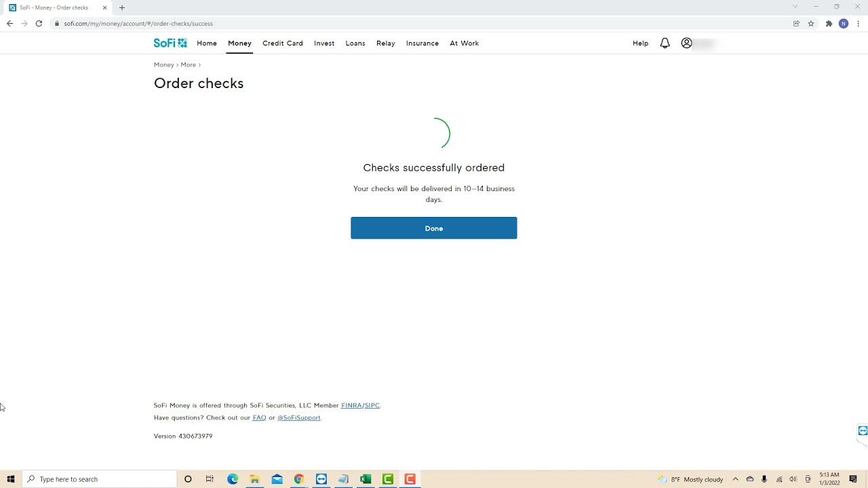Open Chrome profile avatar N

(844, 23)
